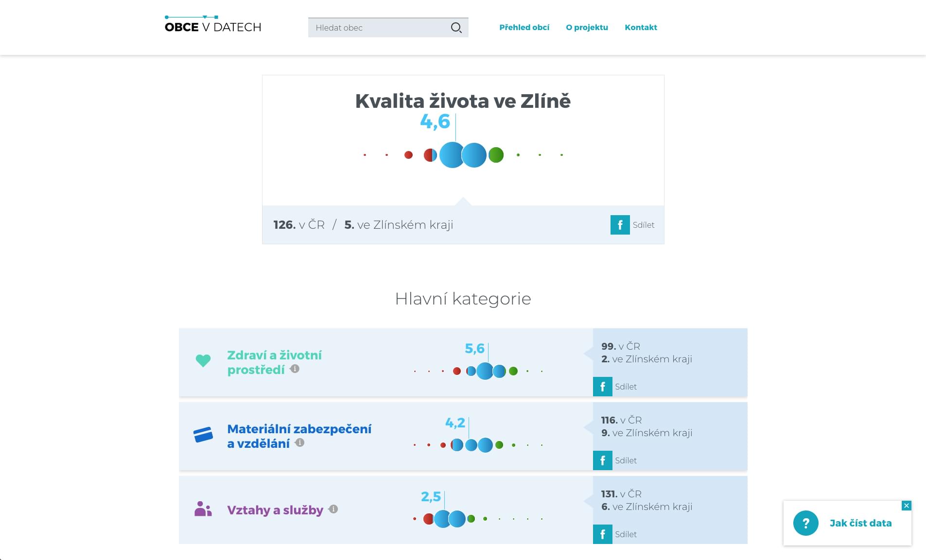Open Vztahy a služby category
This screenshot has width=926, height=560.
click(x=275, y=510)
